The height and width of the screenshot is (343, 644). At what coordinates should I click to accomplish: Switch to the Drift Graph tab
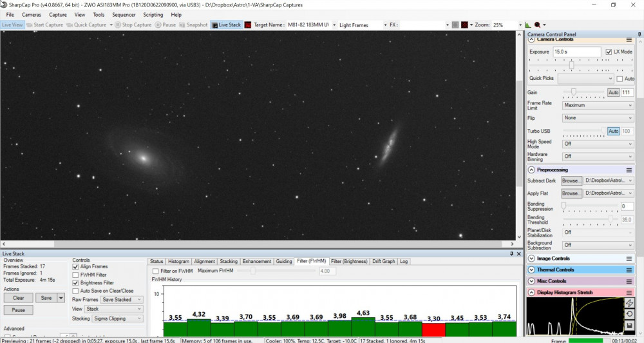[384, 262]
